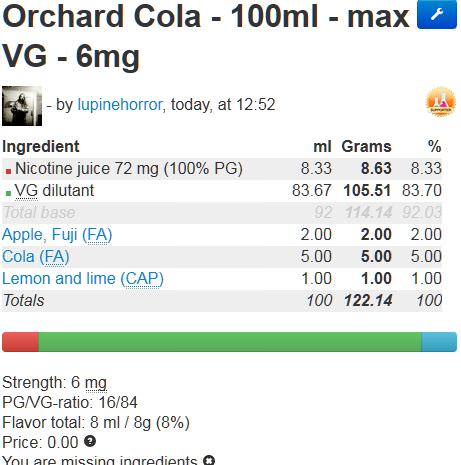Screen dimensions: 461x465
Task: Click the green VG segment of ratio bar
Action: tap(230, 342)
